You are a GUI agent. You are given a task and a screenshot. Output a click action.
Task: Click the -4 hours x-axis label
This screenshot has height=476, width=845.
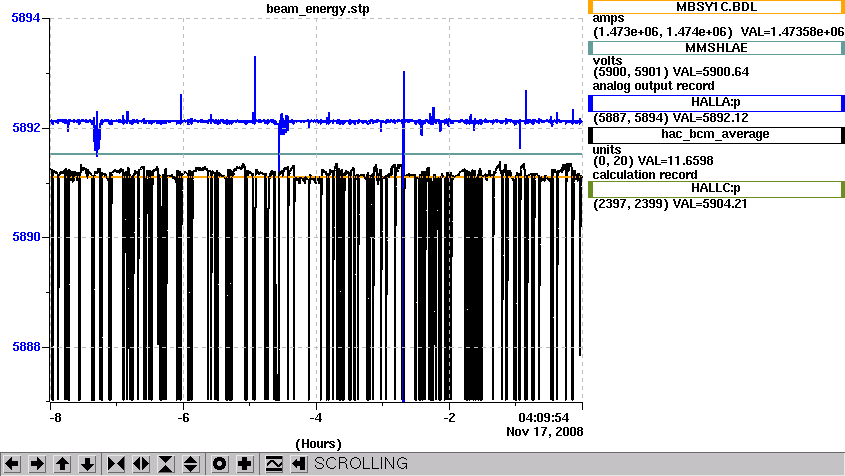click(x=316, y=418)
